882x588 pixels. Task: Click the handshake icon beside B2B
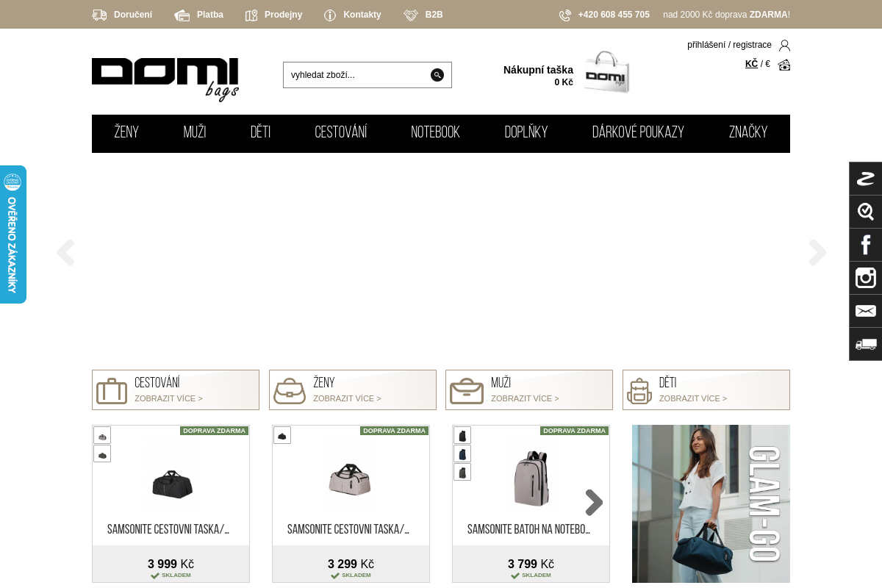click(x=411, y=15)
